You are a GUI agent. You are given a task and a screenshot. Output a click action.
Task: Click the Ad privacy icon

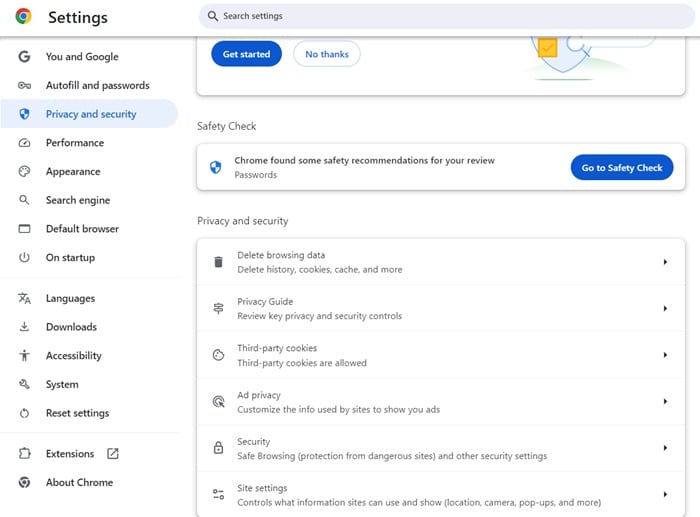coord(218,402)
